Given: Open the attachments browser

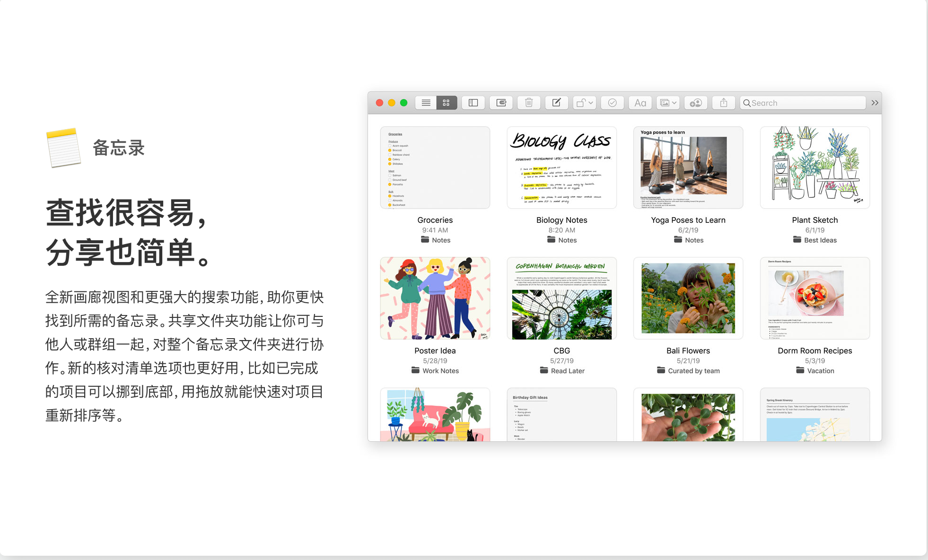Looking at the screenshot, I should pos(501,103).
